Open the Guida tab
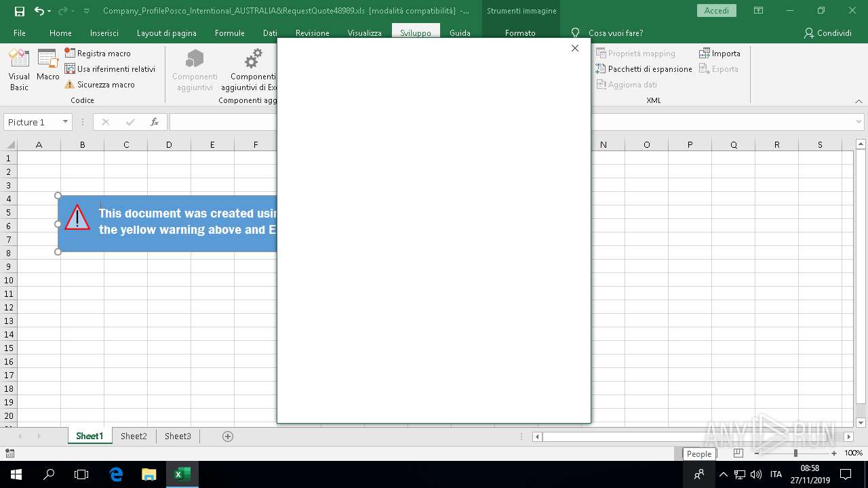The width and height of the screenshot is (868, 488). tap(460, 33)
